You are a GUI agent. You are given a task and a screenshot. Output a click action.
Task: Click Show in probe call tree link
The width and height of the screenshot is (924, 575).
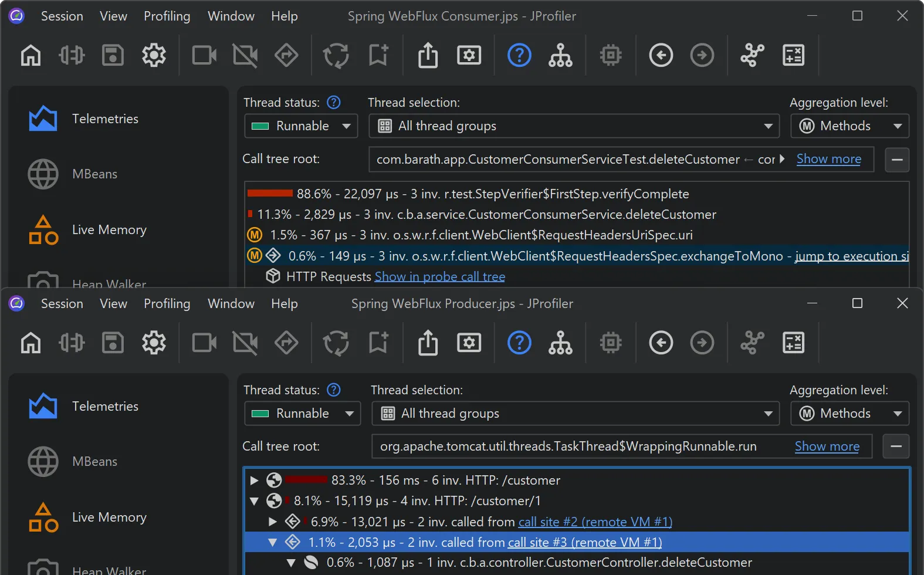(x=440, y=277)
